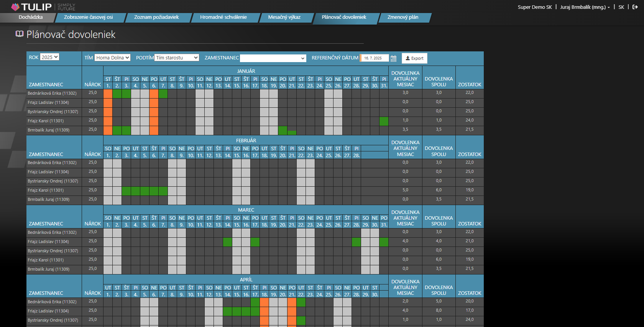The width and height of the screenshot is (644, 327).
Task: Click the book icon beside Plánovač dovoleniek
Action: pyautogui.click(x=20, y=34)
